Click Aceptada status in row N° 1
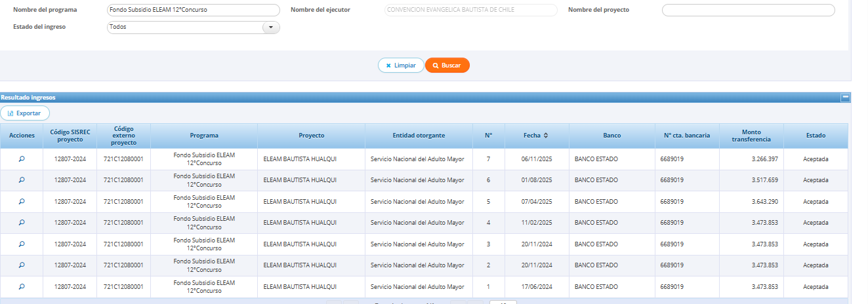Screen dimensions: 868x304 tap(816, 287)
